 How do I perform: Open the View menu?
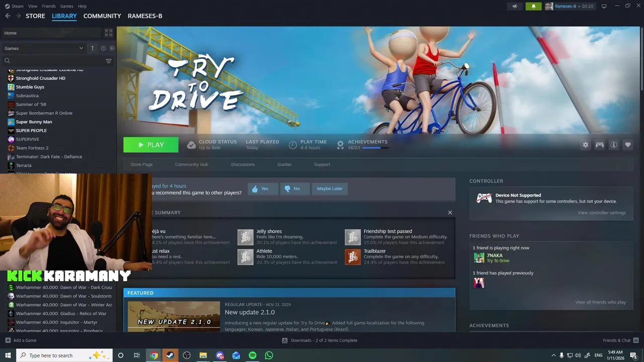point(33,6)
